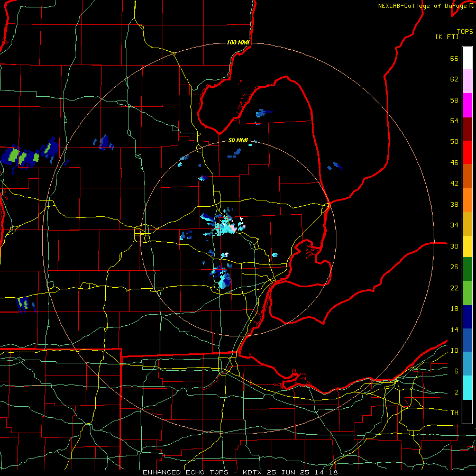Pick the navy blue legend color block
Screen dimensions: 476x476
[467, 317]
